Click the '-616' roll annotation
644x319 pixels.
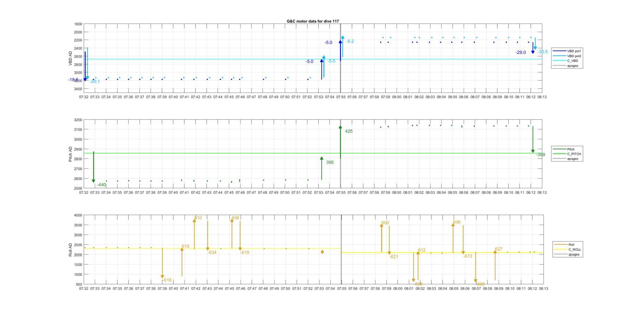pyautogui.click(x=167, y=280)
